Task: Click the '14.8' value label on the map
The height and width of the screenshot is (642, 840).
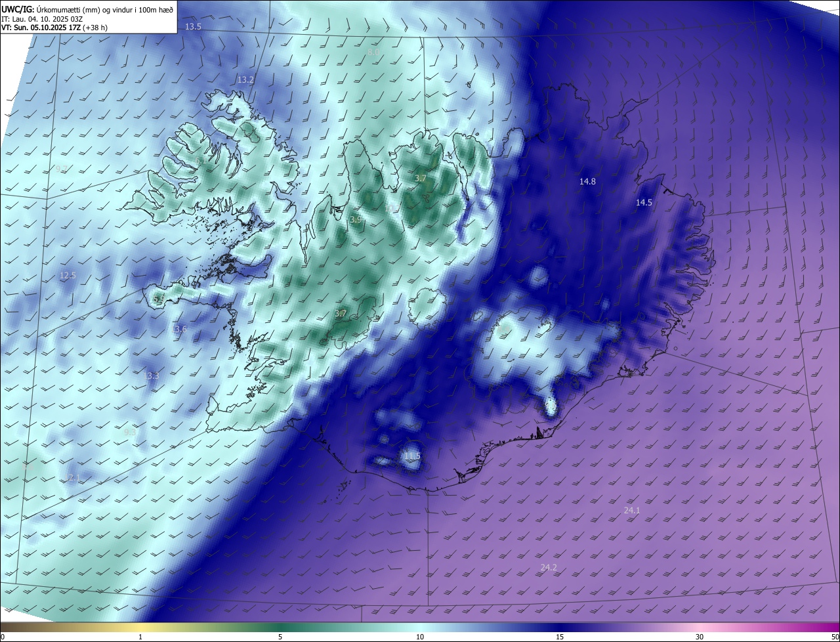Action: (587, 181)
